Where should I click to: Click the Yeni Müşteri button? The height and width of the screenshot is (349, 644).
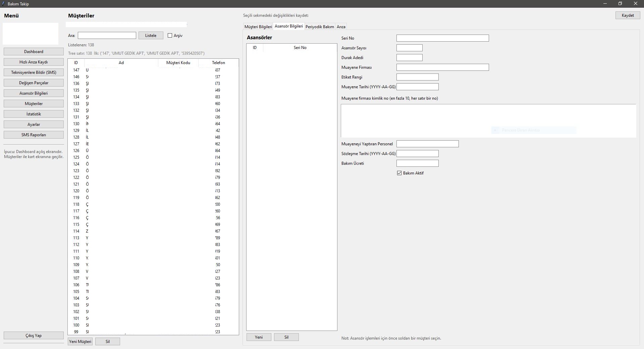80,342
